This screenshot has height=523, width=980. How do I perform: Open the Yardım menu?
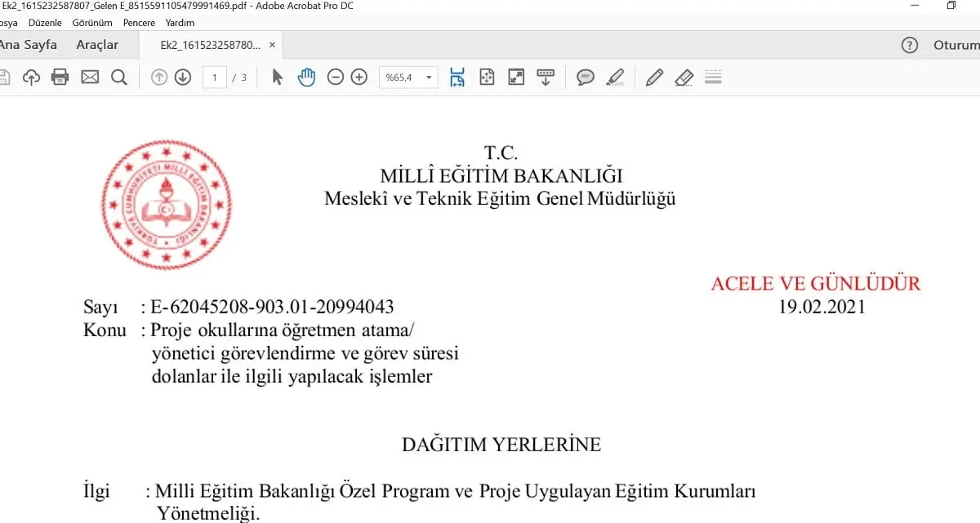click(180, 23)
